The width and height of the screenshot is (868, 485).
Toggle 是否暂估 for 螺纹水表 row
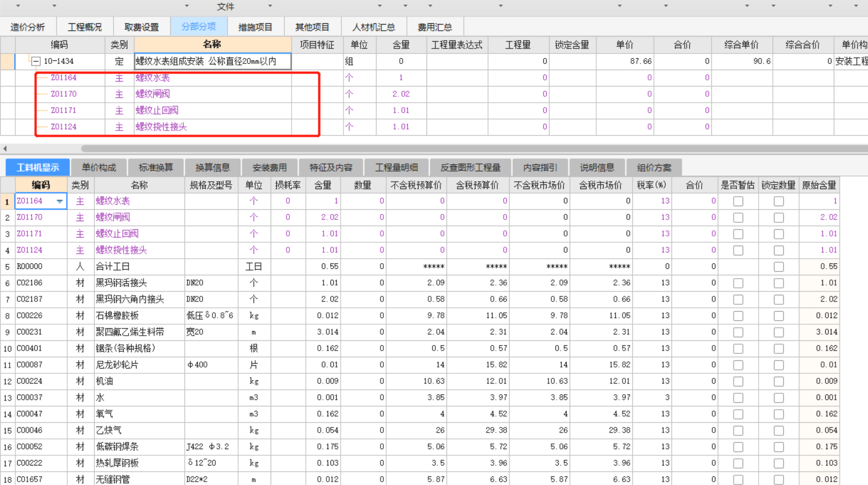(738, 201)
